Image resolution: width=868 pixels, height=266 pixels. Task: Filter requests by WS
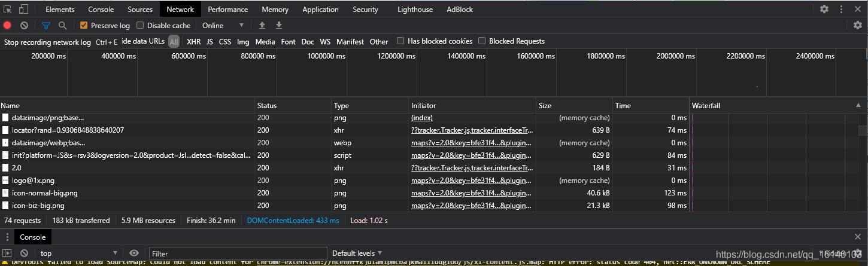[325, 41]
